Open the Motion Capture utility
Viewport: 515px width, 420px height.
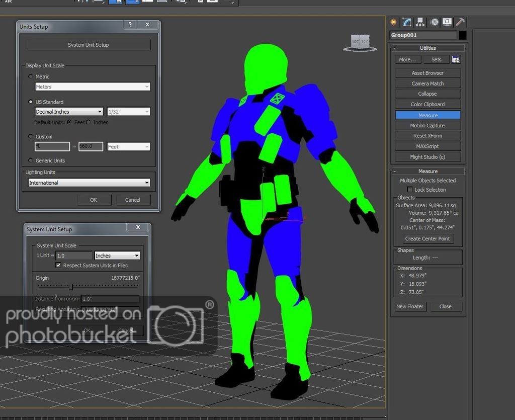point(427,125)
